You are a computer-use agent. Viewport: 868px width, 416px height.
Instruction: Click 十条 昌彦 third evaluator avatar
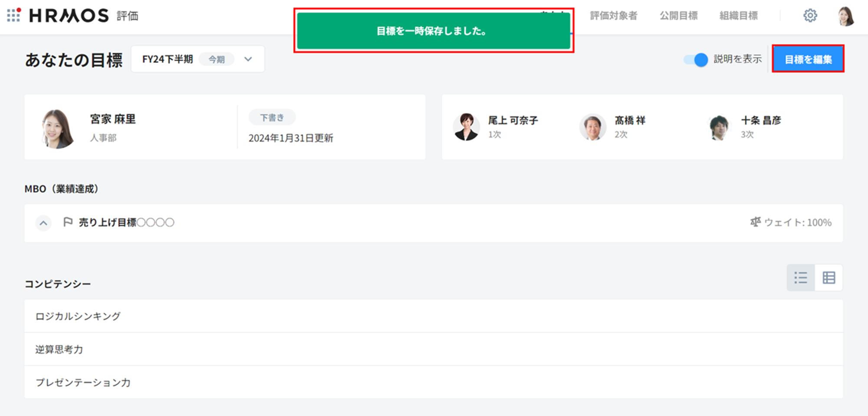719,127
